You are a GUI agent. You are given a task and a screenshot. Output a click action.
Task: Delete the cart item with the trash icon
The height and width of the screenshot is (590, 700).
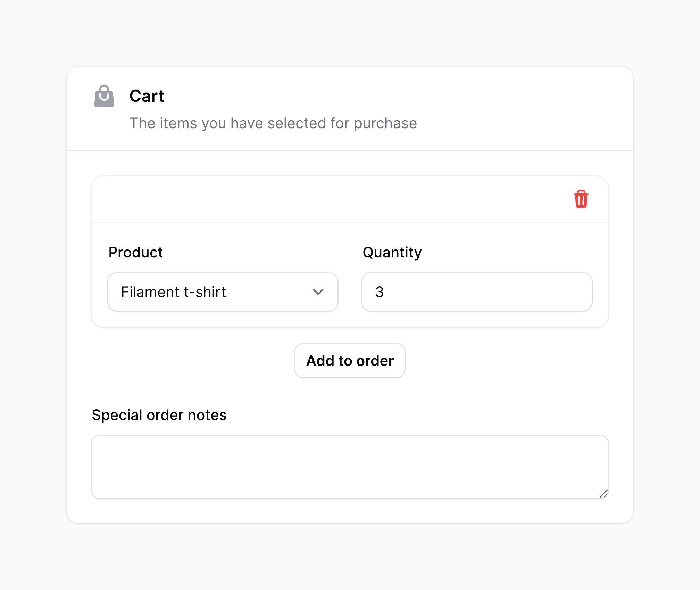(x=581, y=199)
